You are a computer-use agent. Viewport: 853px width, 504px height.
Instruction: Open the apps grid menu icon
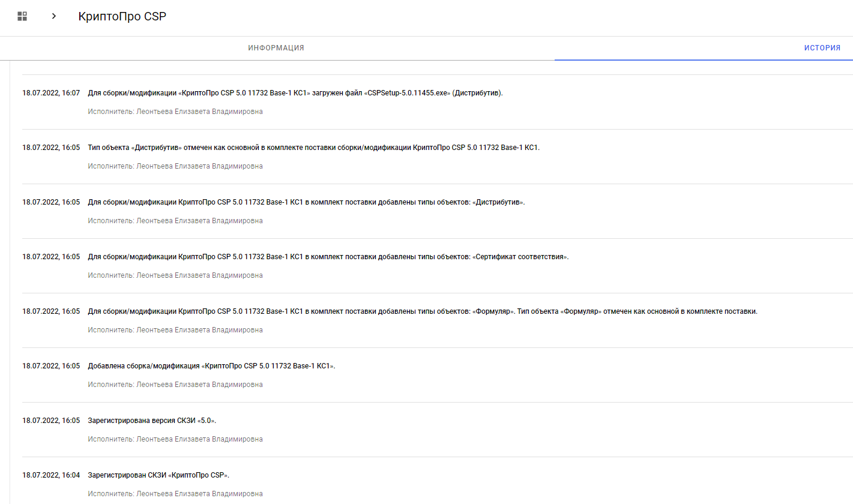tap(22, 16)
